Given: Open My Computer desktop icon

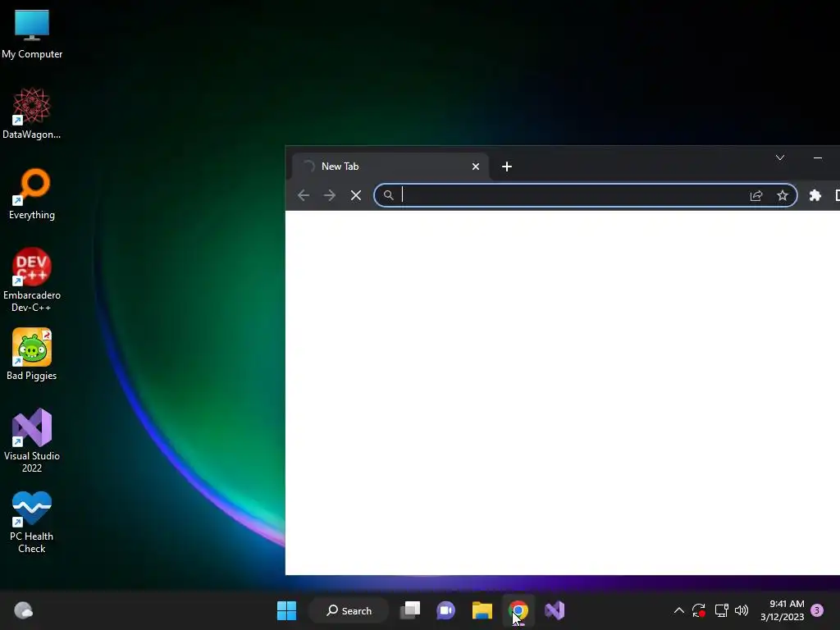Looking at the screenshot, I should pos(32,34).
